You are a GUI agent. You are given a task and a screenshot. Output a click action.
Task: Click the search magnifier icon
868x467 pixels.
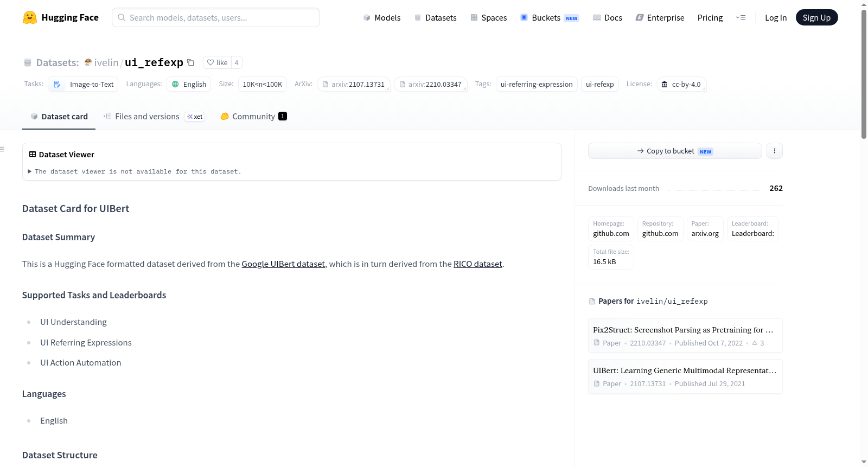[x=122, y=17]
